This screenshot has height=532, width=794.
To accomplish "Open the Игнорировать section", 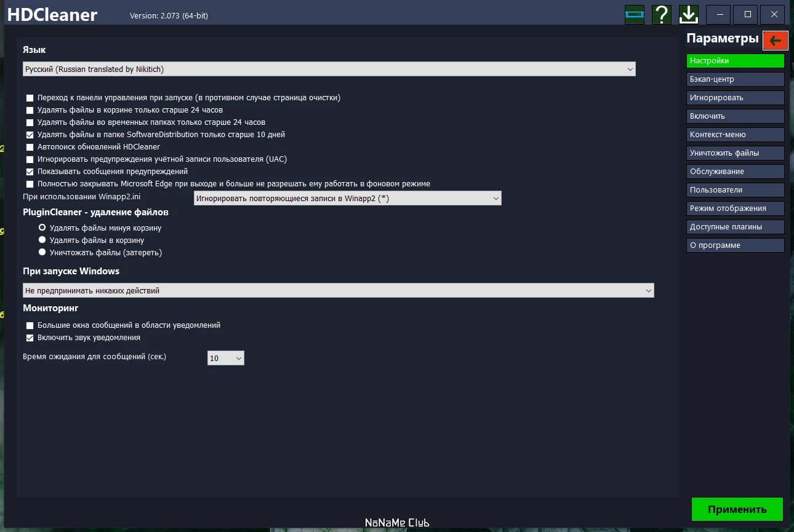I will click(x=736, y=98).
